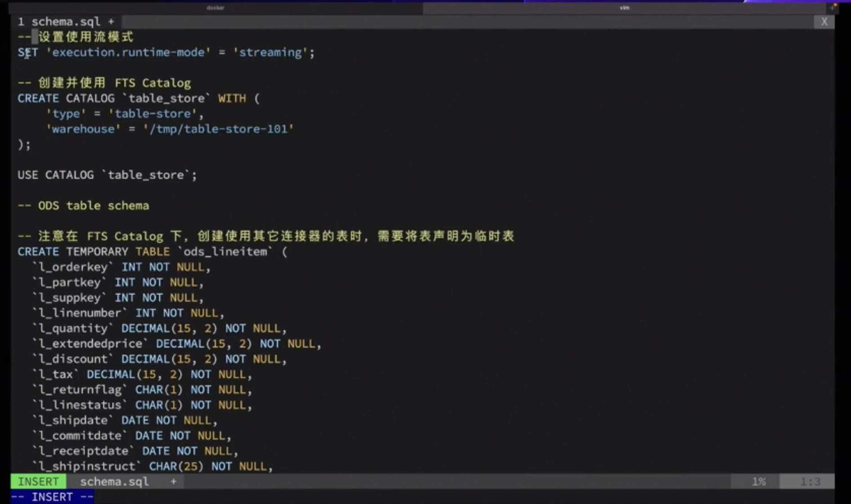Switch to the docker terminal tab
The image size is (851, 504).
(214, 8)
